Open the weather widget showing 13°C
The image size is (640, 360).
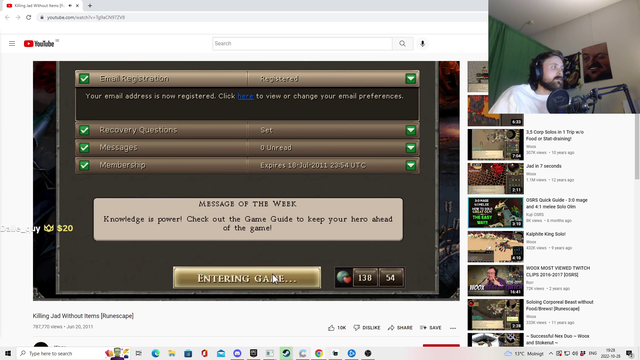(524, 353)
